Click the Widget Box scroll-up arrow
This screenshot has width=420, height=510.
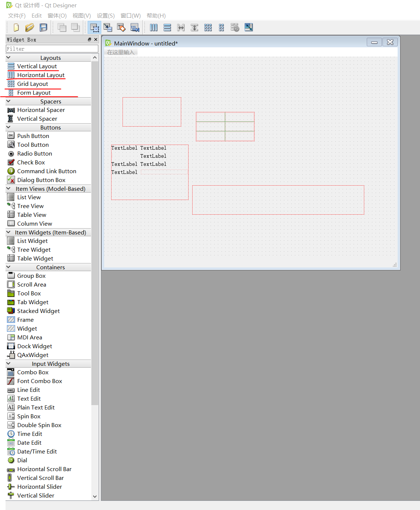[95, 58]
